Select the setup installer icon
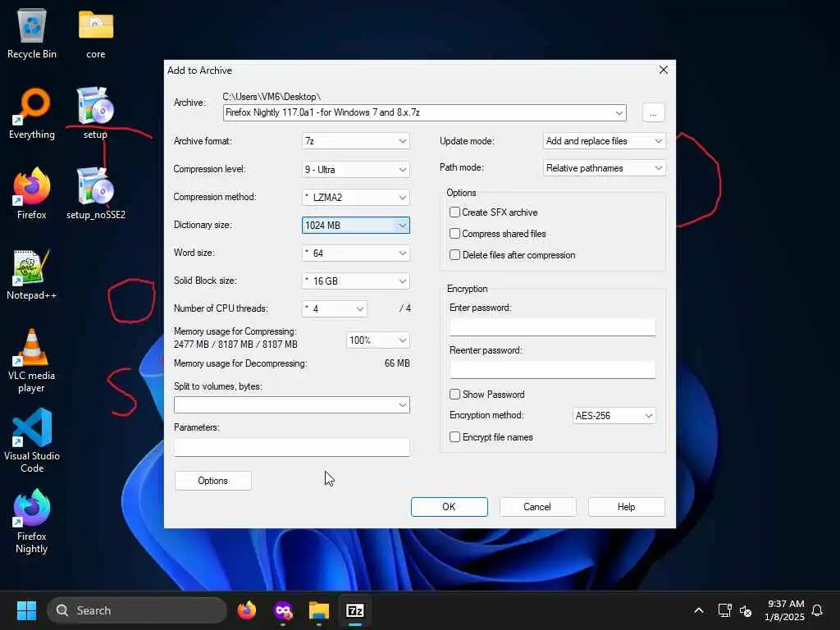Viewport: 840px width, 630px height. point(95,115)
